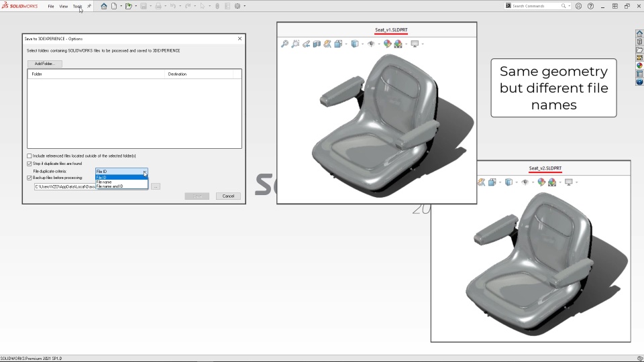Click Display Style in Seat_v1 window
The width and height of the screenshot is (644, 362).
coord(355,44)
